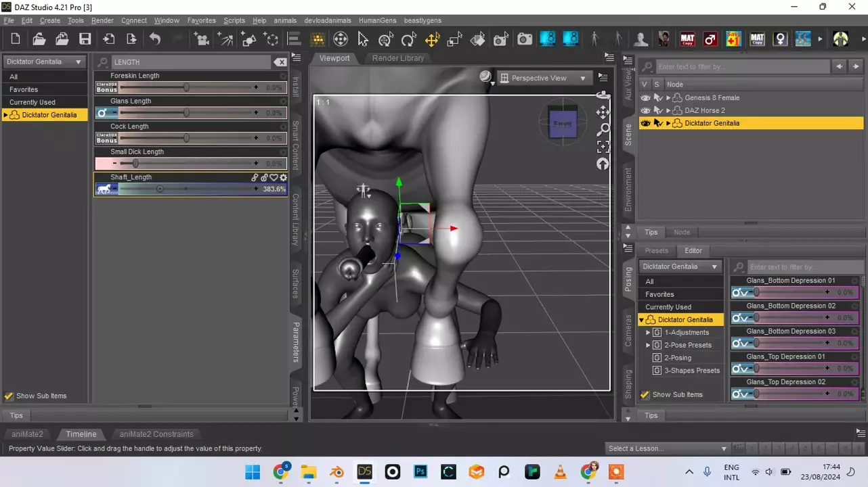Select the Rotate tool in the toolbar
This screenshot has width=868, height=487.
coord(408,39)
